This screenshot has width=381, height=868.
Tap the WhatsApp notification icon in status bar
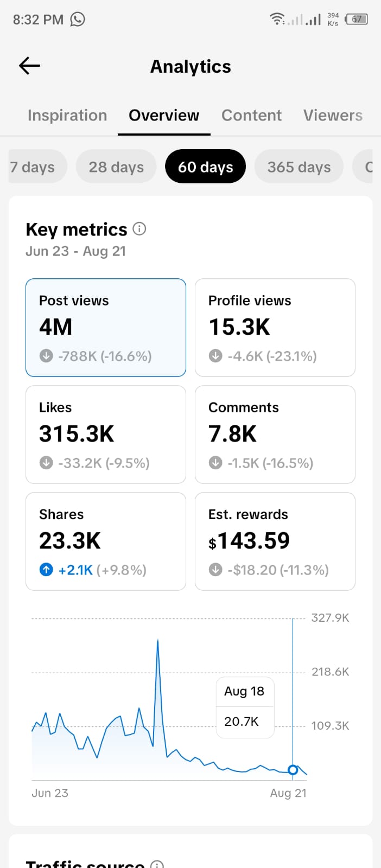[x=78, y=20]
